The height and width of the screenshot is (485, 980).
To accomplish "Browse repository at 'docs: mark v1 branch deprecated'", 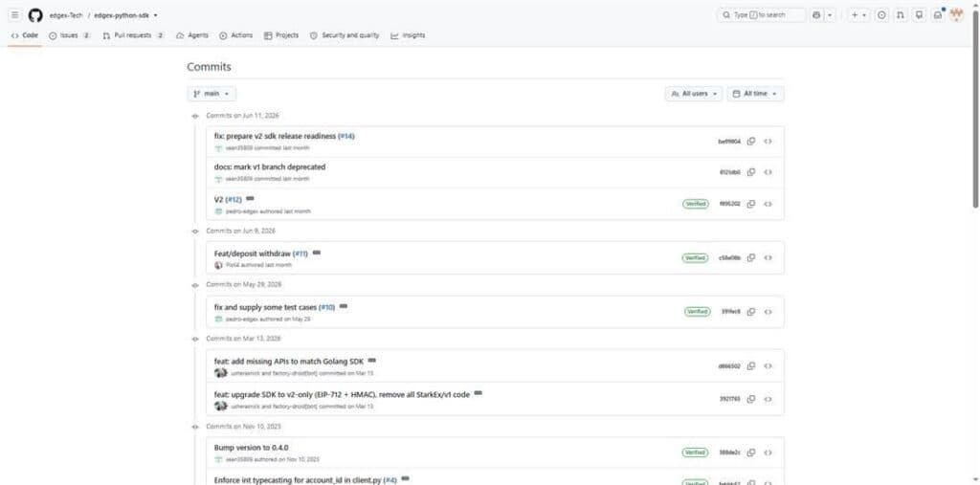I will tap(768, 172).
